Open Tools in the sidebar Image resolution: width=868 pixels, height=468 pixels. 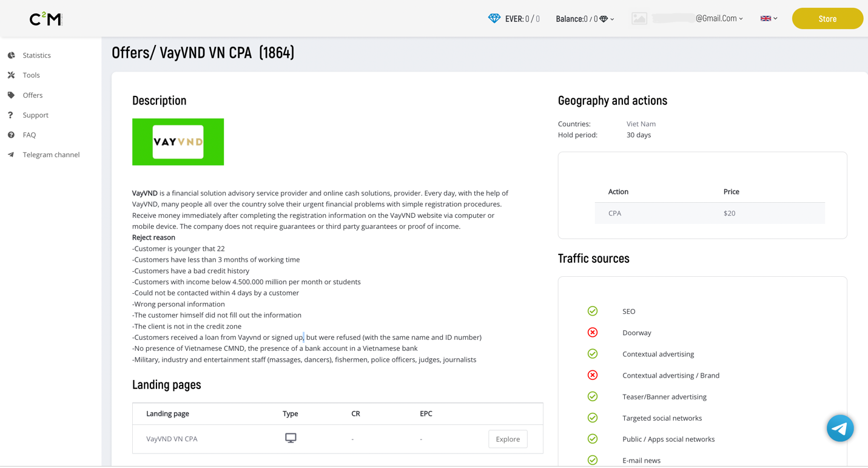pos(31,75)
